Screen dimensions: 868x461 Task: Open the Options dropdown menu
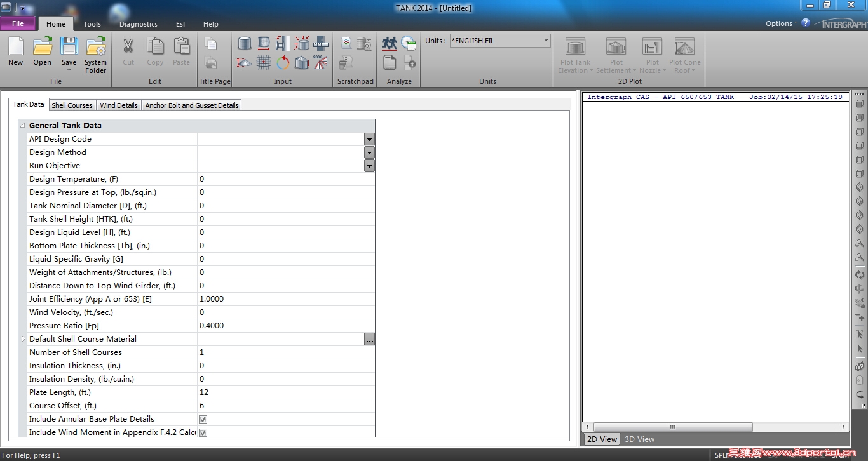[782, 23]
